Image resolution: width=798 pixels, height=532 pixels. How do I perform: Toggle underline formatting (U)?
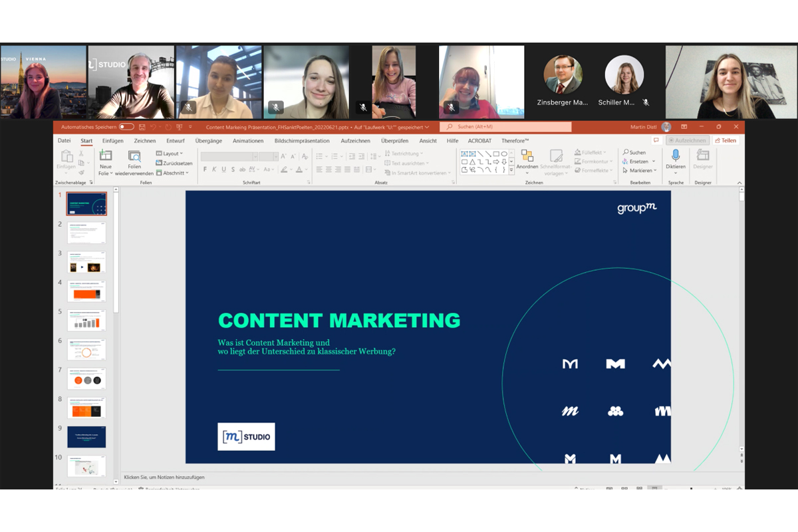[223, 170]
